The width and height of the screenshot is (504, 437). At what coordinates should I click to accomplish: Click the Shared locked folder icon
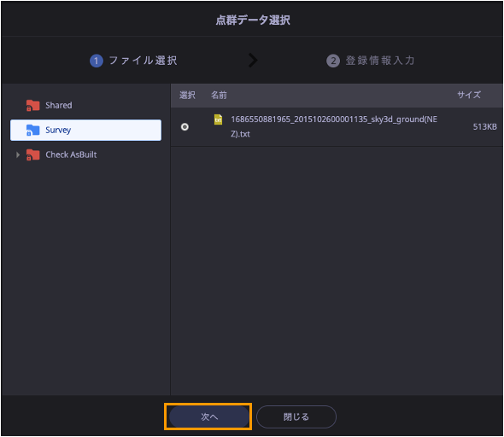point(32,105)
